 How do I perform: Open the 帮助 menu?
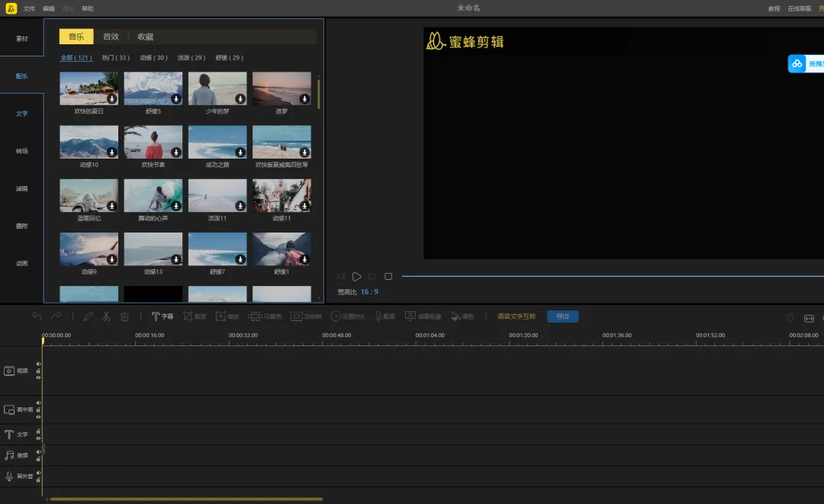point(88,8)
